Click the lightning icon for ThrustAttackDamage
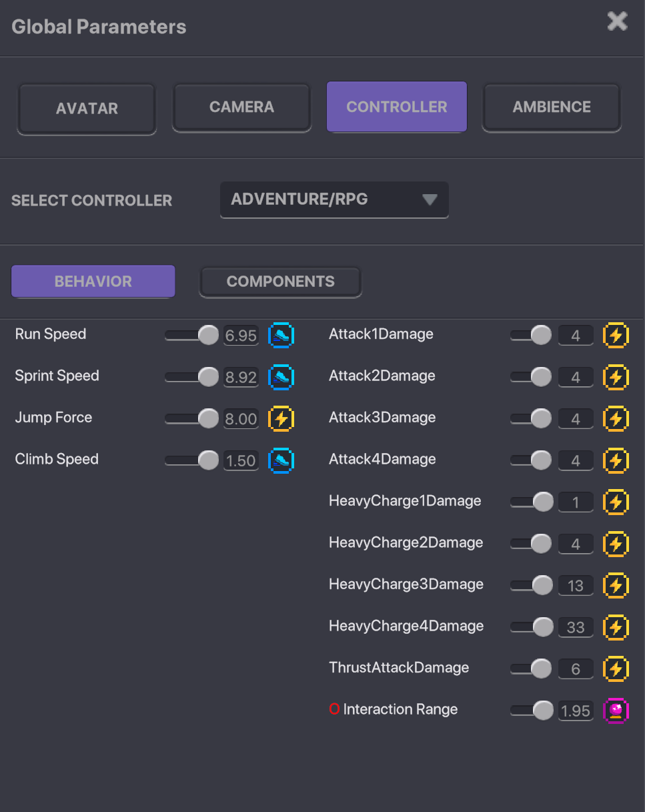Image resolution: width=645 pixels, height=812 pixels. pyautogui.click(x=616, y=669)
